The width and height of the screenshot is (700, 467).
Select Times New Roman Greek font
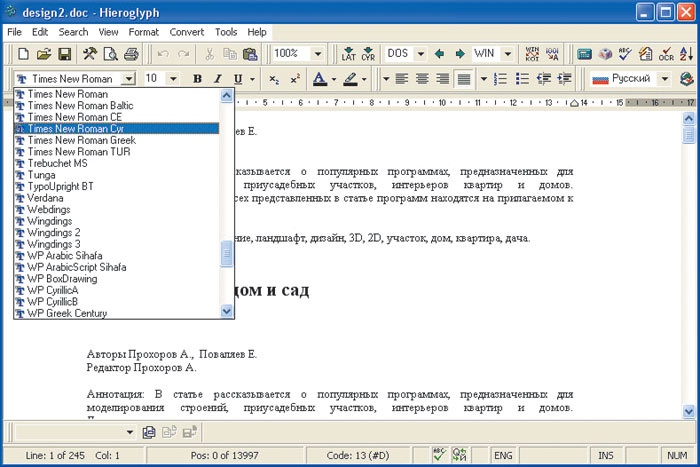[80, 140]
